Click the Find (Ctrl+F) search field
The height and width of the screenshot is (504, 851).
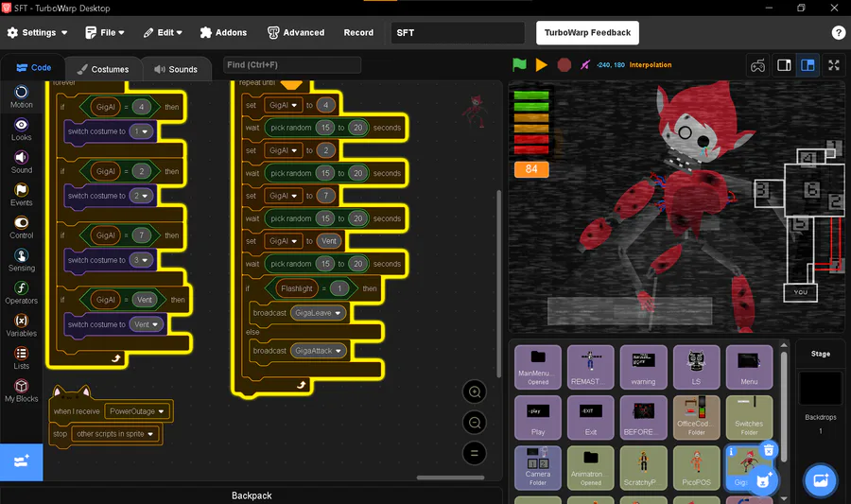292,64
